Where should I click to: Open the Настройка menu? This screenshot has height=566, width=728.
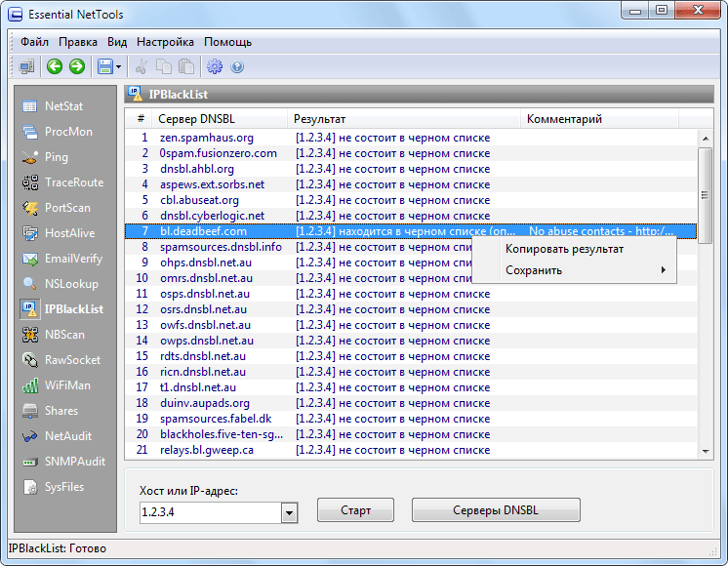[x=165, y=42]
